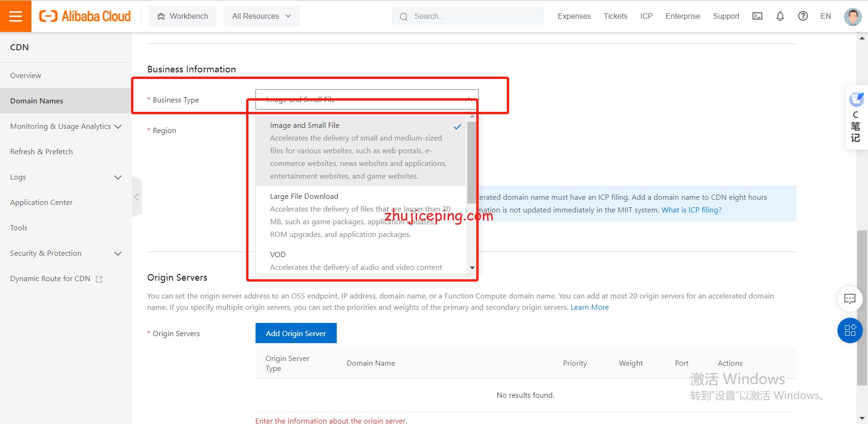The width and height of the screenshot is (868, 424).
Task: Open Tools in sidebar
Action: click(x=66, y=228)
